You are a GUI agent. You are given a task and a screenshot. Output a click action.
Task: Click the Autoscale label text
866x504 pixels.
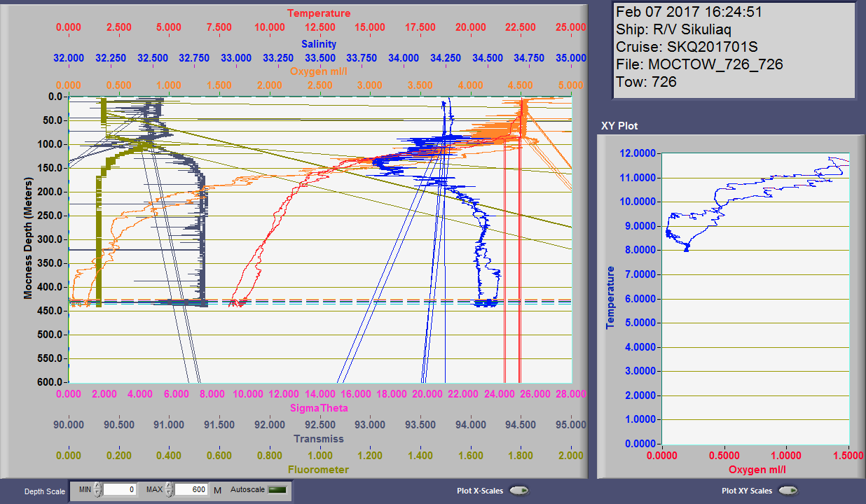(247, 489)
